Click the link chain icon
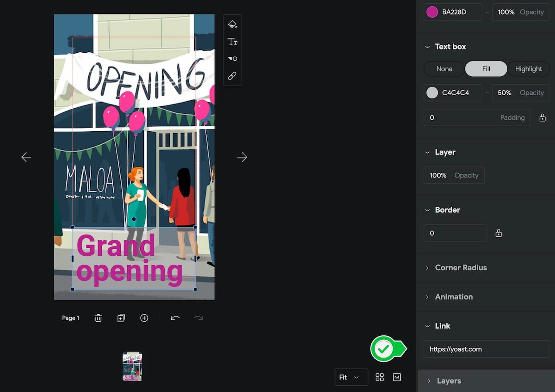This screenshot has height=392, width=555. pos(233,76)
